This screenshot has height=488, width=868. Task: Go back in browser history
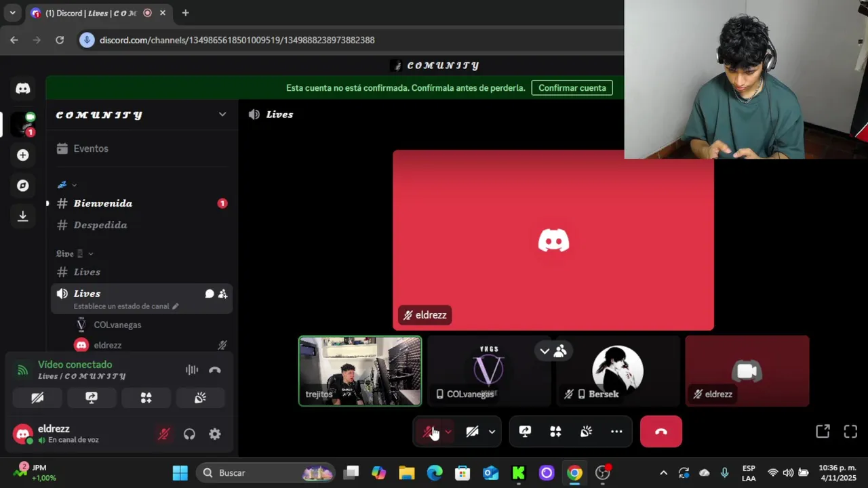[14, 40]
